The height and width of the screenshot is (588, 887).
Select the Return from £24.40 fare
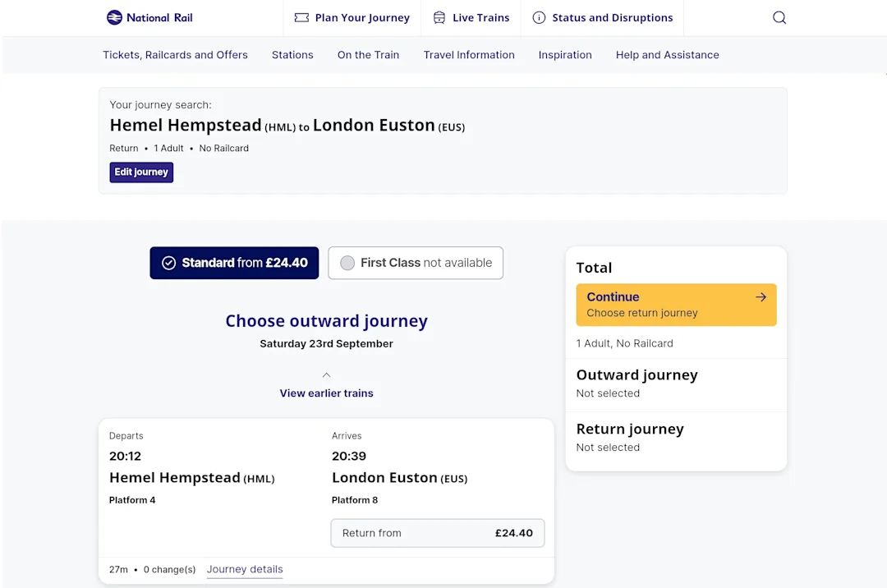pyautogui.click(x=438, y=533)
